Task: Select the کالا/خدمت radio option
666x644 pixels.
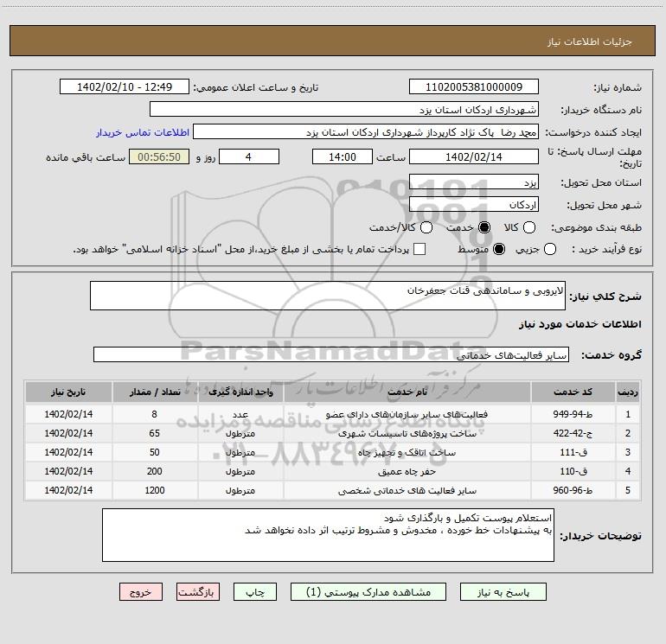Action: 426,227
